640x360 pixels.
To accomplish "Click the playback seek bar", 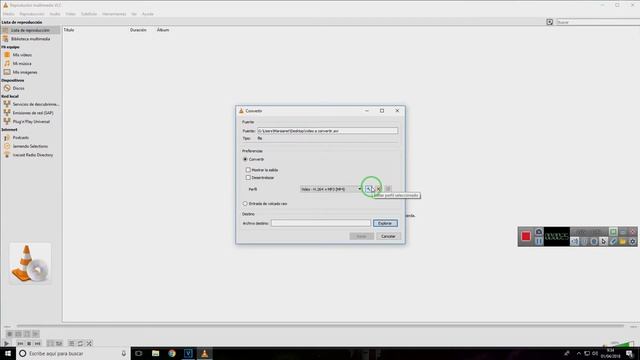I will pos(320,326).
